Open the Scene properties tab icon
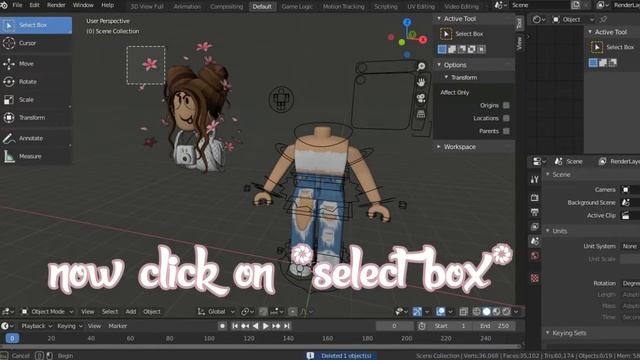The height and width of the screenshot is (360, 640). [x=535, y=241]
